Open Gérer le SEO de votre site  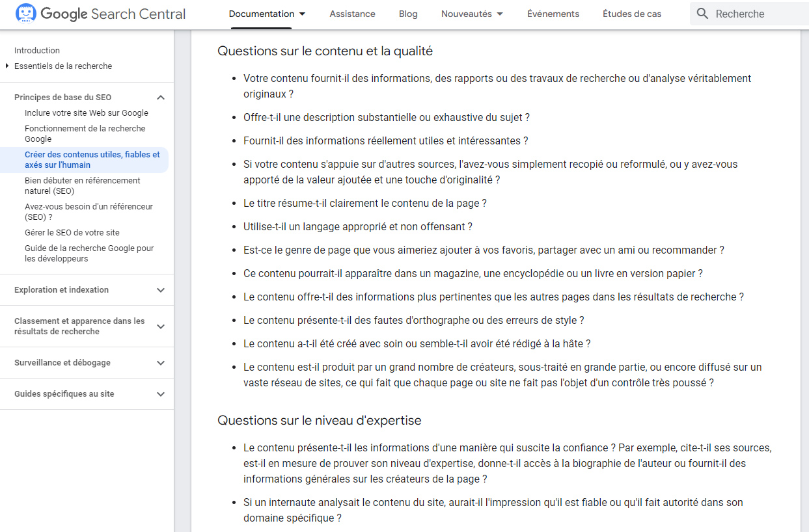(x=72, y=232)
